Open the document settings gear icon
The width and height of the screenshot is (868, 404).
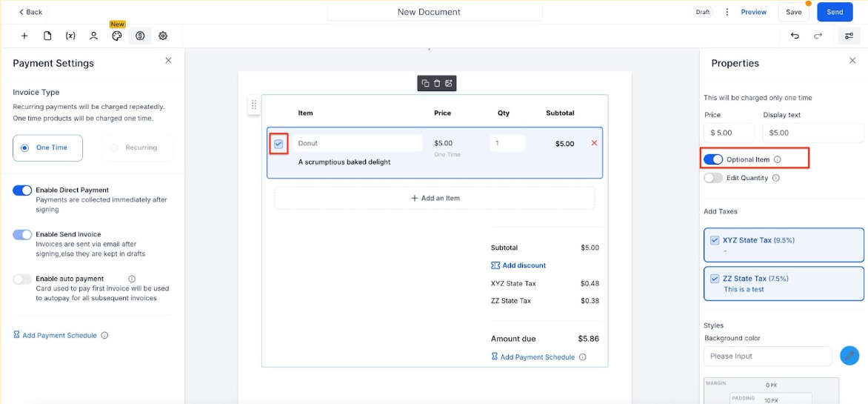coord(163,36)
